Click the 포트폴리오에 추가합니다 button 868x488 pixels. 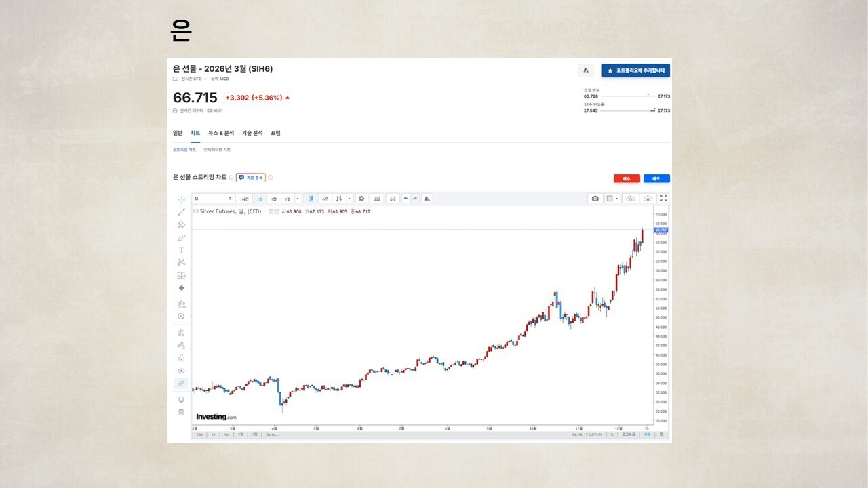coord(635,70)
